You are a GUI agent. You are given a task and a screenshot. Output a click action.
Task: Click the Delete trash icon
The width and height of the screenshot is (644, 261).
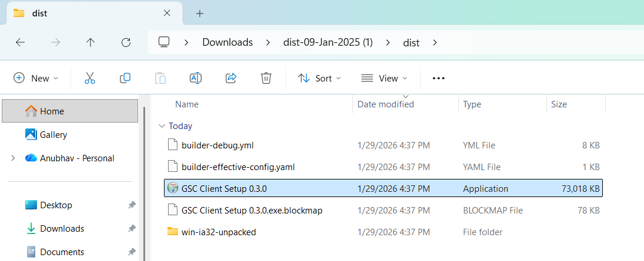266,78
